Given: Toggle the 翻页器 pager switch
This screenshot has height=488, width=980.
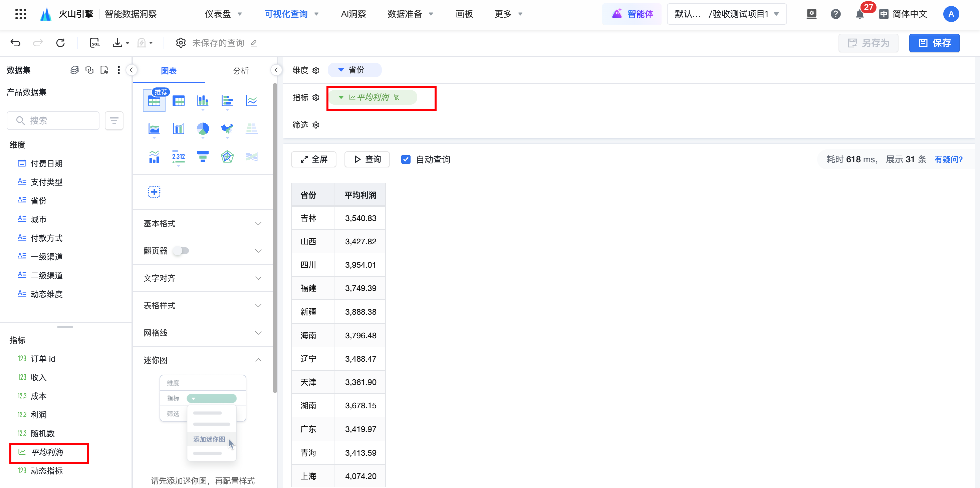Looking at the screenshot, I should tap(181, 251).
